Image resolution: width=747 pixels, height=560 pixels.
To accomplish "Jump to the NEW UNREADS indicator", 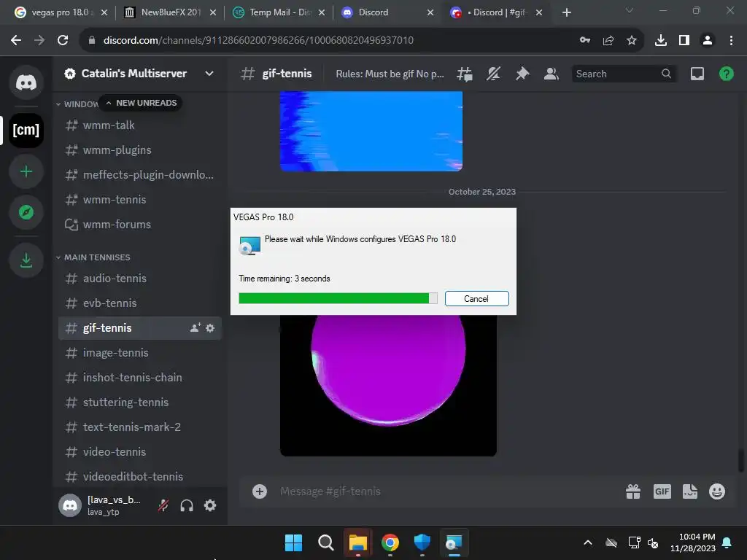I will tap(141, 103).
